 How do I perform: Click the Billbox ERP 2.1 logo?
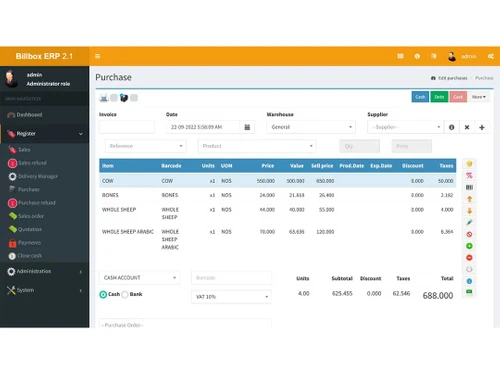click(x=44, y=56)
